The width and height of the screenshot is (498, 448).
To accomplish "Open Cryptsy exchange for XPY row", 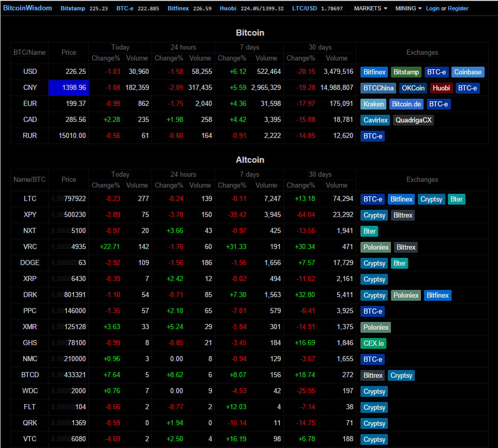I will 374,215.
